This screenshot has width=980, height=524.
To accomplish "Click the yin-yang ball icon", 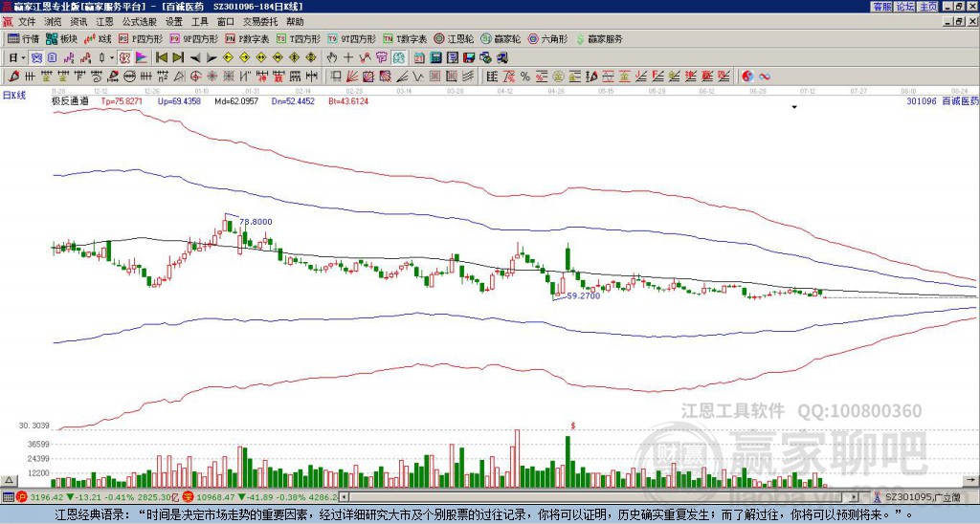I will (746, 76).
